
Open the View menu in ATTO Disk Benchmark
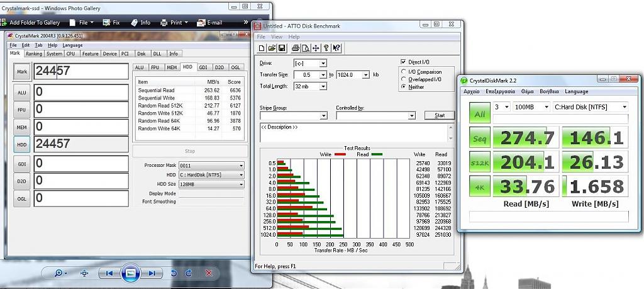[277, 37]
